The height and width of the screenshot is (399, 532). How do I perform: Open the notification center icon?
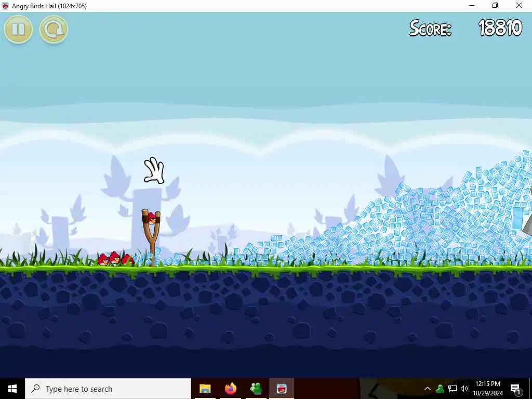click(x=515, y=389)
